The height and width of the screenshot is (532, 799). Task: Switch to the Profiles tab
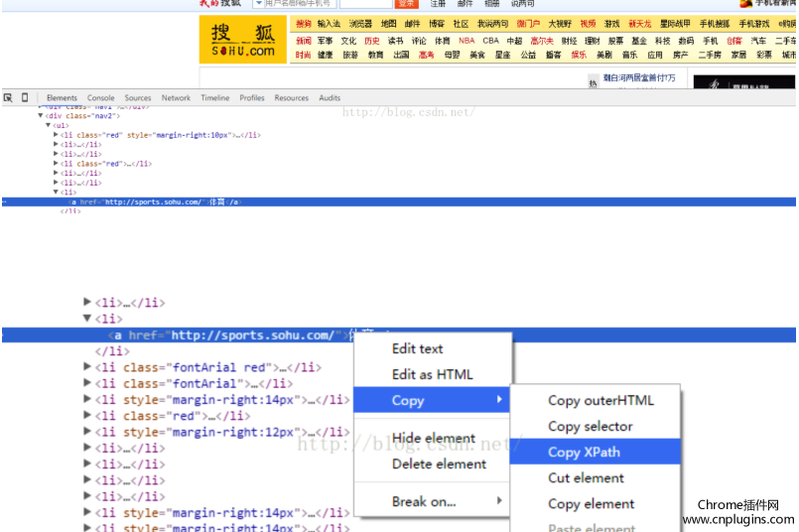coord(252,98)
